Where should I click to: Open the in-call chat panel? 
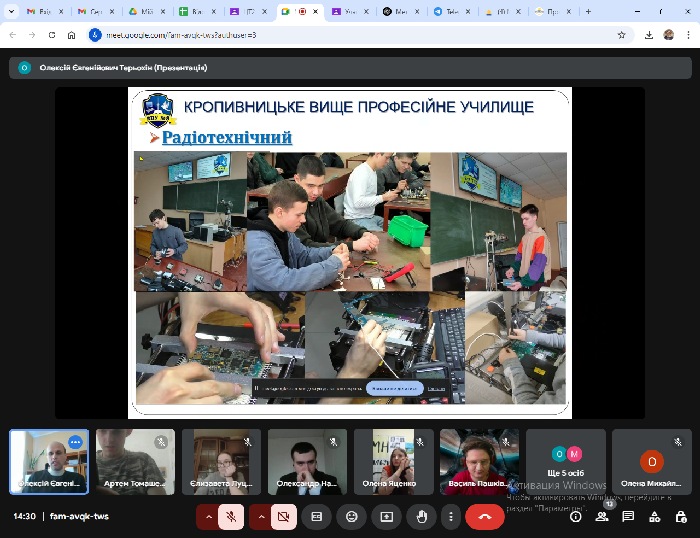(628, 516)
